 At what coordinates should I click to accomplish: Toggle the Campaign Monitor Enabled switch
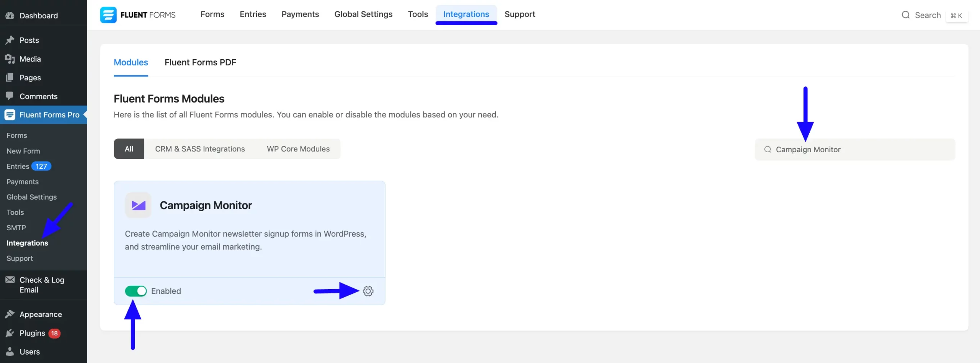click(136, 291)
